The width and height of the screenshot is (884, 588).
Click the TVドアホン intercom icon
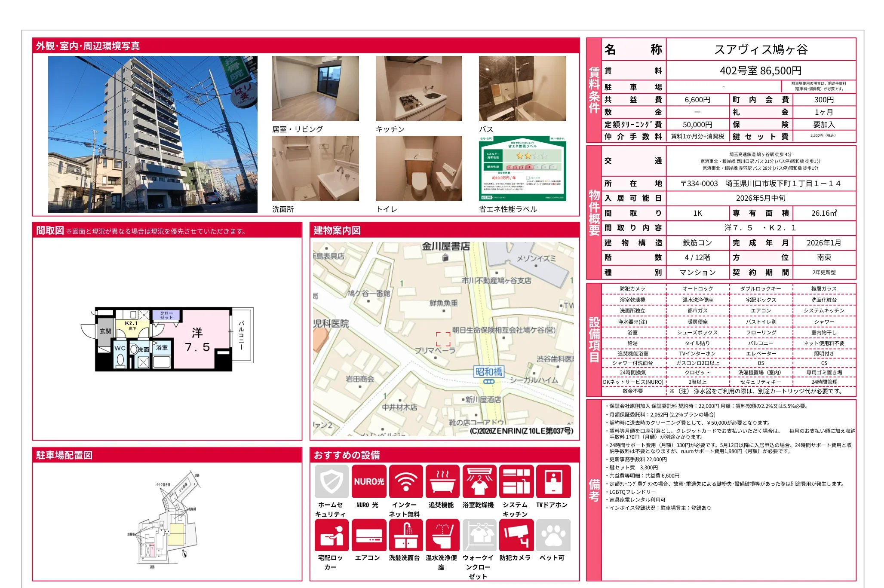point(553,481)
